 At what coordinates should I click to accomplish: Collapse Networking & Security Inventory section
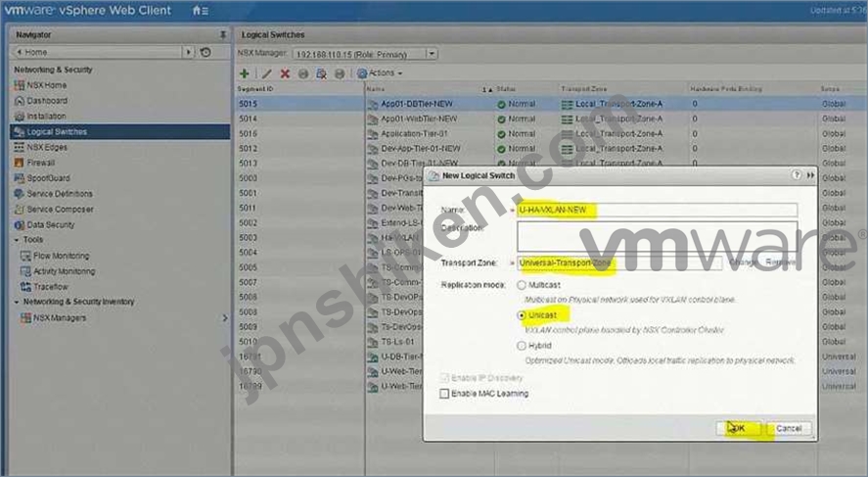click(x=17, y=302)
